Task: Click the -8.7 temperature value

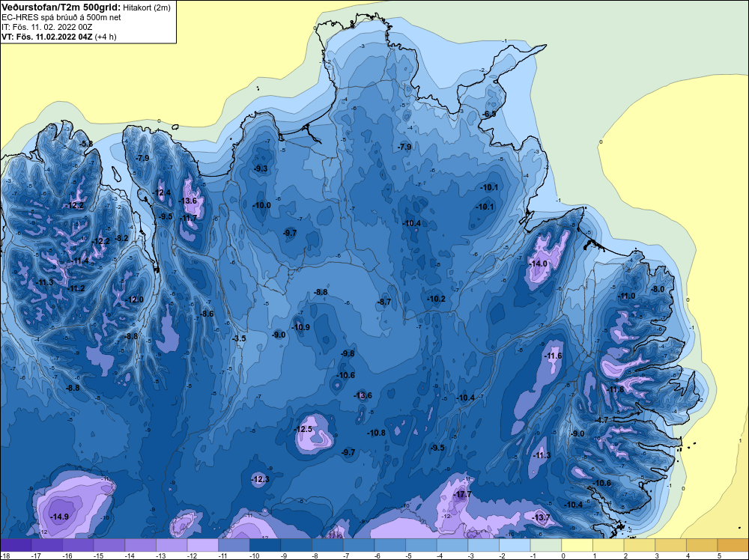Action: (x=384, y=302)
